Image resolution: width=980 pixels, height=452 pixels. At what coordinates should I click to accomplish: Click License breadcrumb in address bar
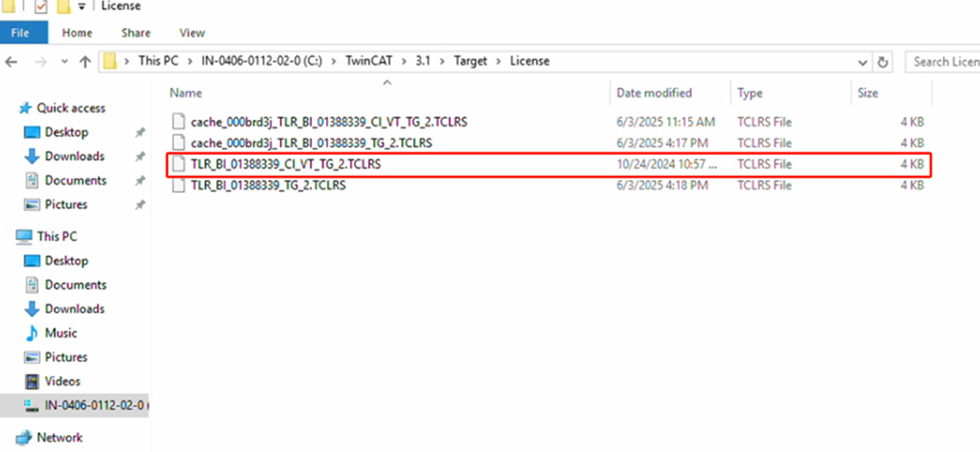coord(529,61)
